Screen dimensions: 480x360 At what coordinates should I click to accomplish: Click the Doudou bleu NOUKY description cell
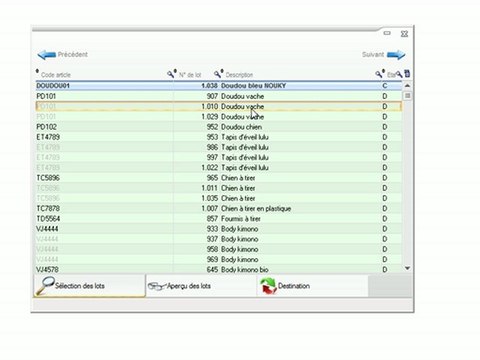(x=253, y=86)
